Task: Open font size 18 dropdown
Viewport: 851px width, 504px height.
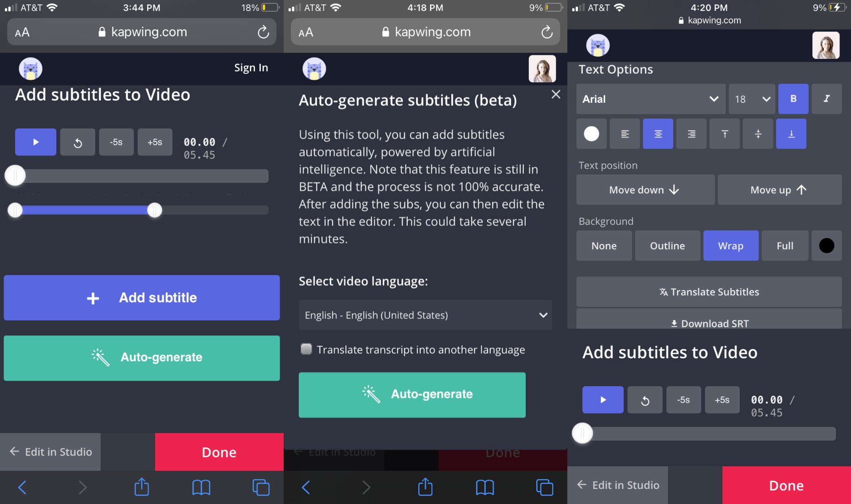Action: coord(751,99)
